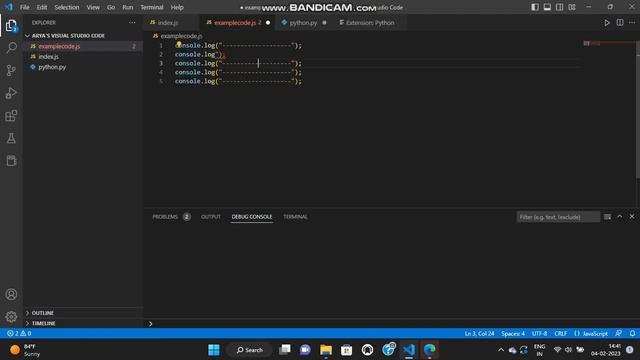
Task: Change encoding via UTF-8
Action: pos(539,333)
